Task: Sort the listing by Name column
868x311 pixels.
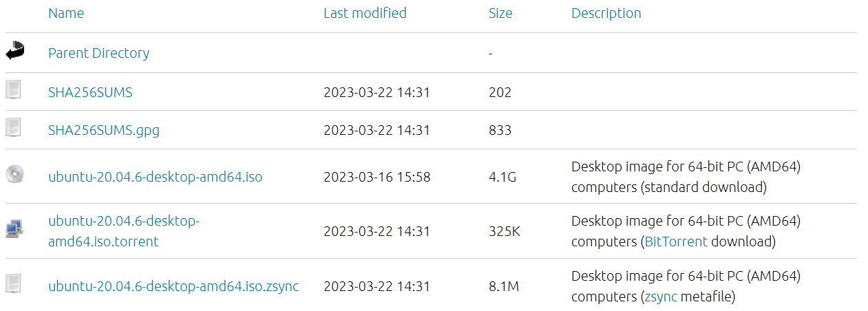Action: (x=65, y=13)
